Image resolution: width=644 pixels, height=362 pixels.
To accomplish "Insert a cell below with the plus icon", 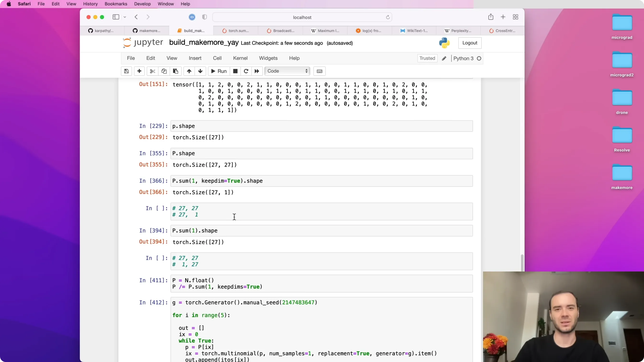I will tap(139, 71).
